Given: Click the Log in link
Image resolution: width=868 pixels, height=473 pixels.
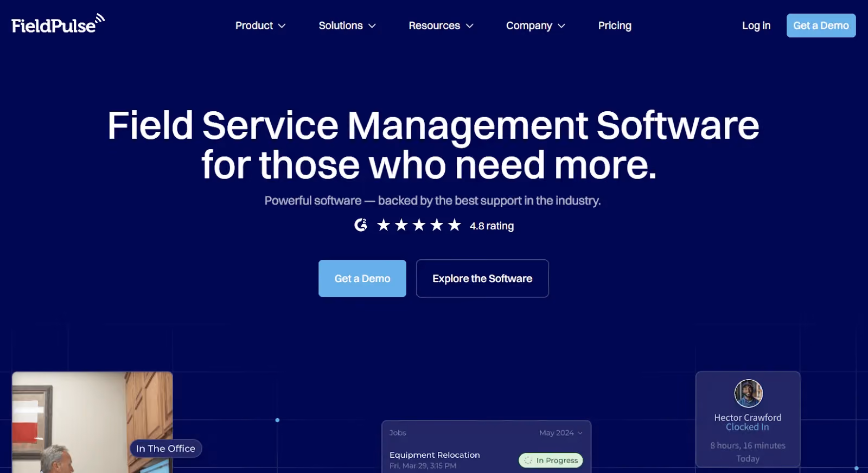Looking at the screenshot, I should click(756, 25).
